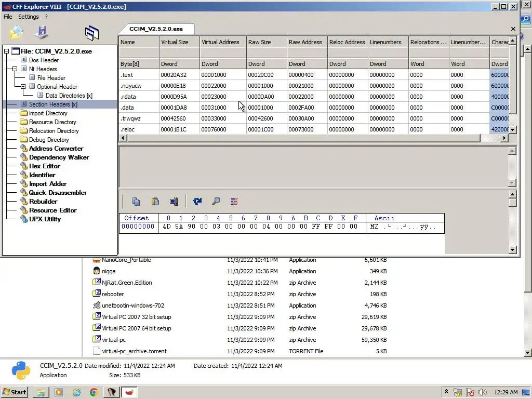
Task: Select the .reloc section name cell
Action: click(139, 129)
